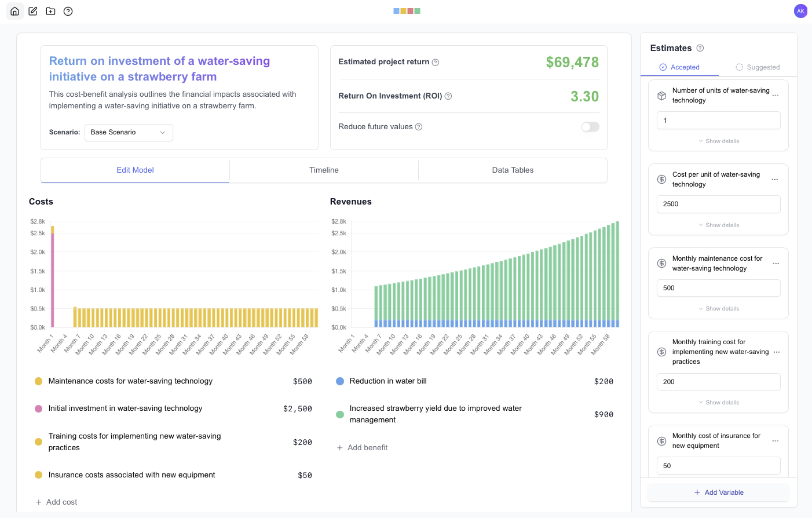The width and height of the screenshot is (812, 518).
Task: Click the 3.30 ROI value
Action: coord(584,96)
